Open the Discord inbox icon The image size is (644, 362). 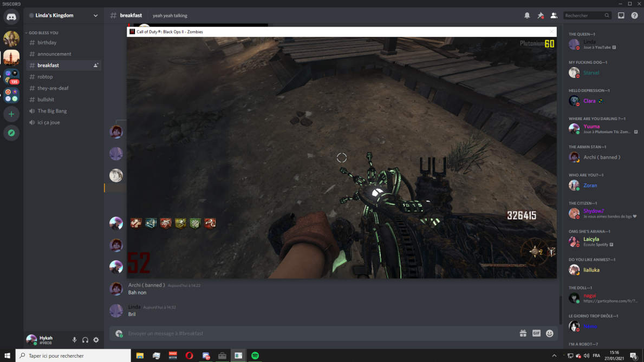click(x=621, y=16)
